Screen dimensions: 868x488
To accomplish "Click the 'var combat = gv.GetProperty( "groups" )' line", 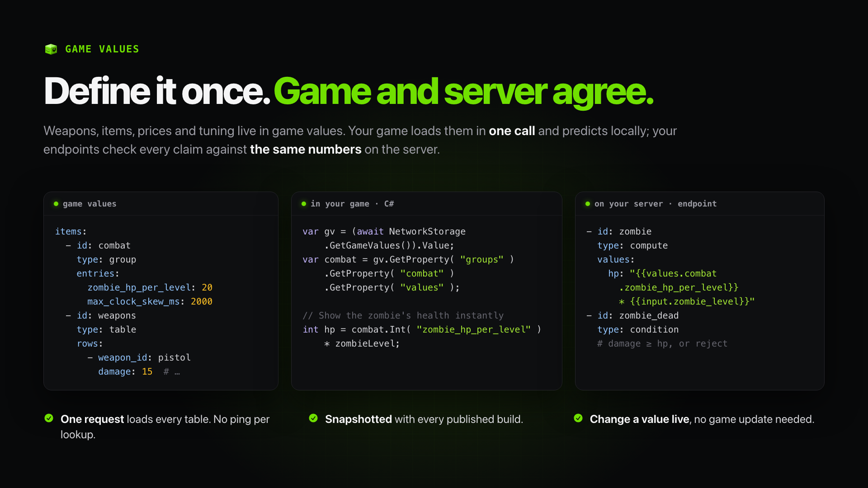I will click(408, 259).
